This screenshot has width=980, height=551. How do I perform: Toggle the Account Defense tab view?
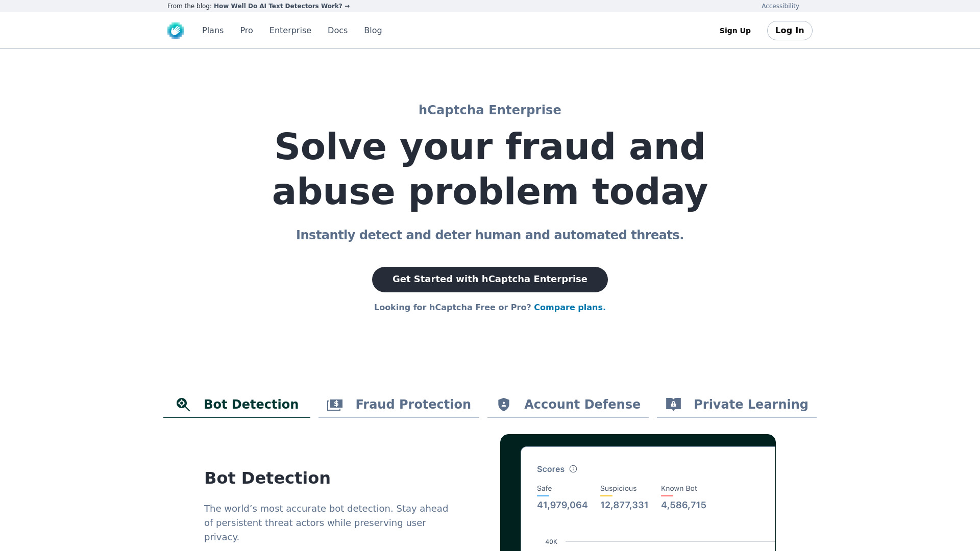[x=568, y=405]
